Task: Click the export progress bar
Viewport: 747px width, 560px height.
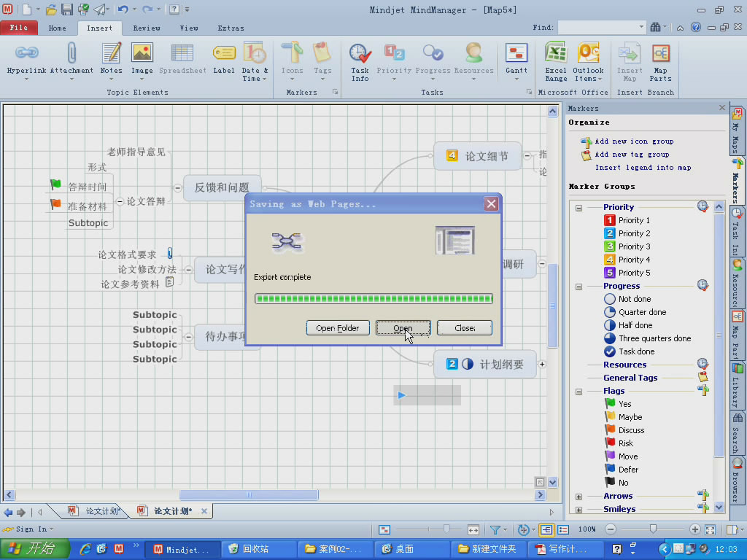Action: (373, 298)
